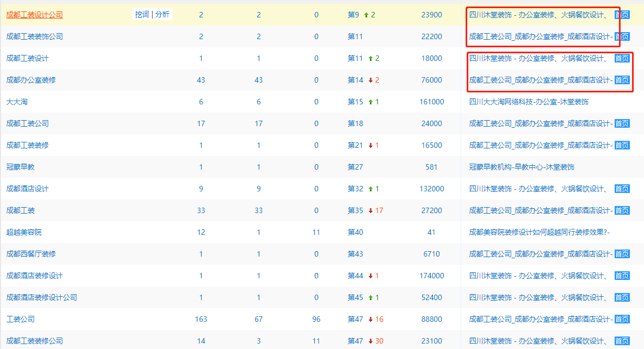Click the 首页 badge in the 成都办公室装修 row

(x=622, y=80)
